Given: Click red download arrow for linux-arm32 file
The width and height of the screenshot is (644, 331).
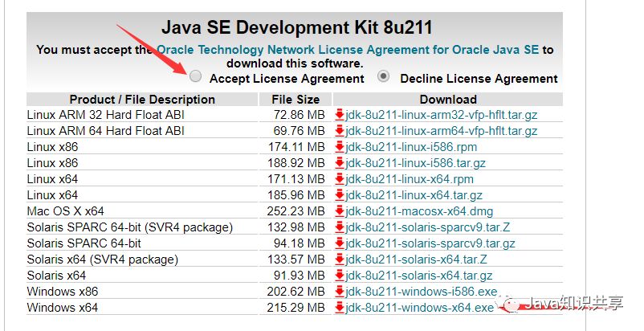Looking at the screenshot, I should 339,115.
